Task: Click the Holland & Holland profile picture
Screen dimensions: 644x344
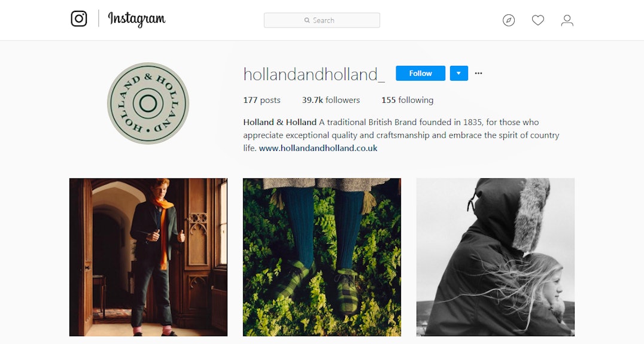Action: (x=148, y=103)
